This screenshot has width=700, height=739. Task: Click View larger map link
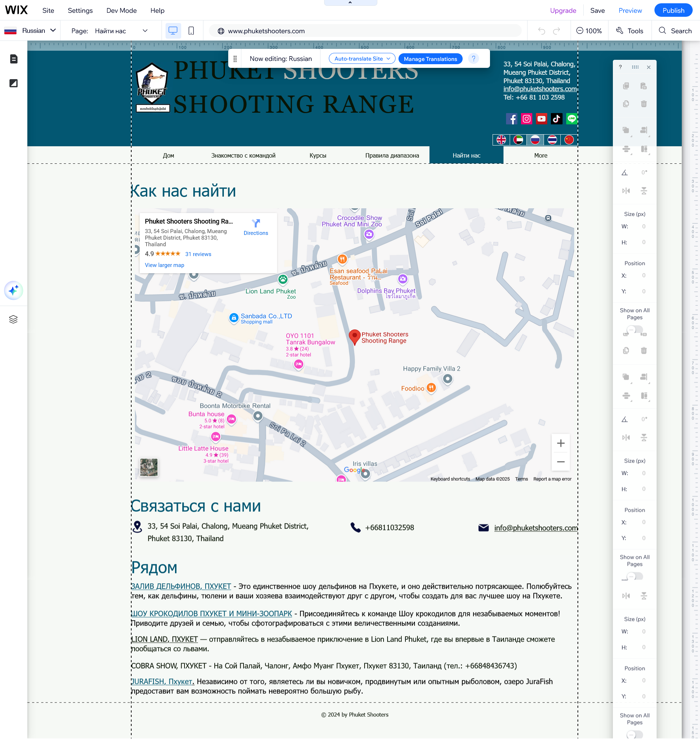tap(164, 265)
